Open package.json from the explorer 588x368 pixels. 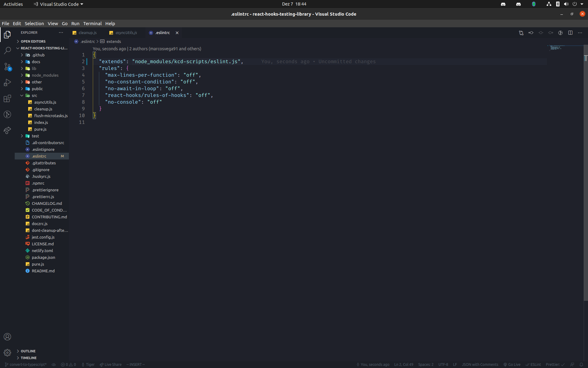pyautogui.click(x=42, y=257)
